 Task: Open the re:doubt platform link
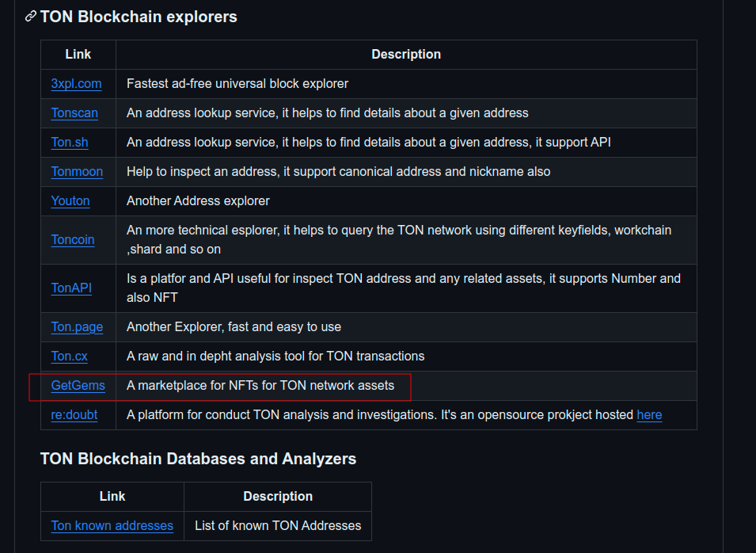(x=74, y=415)
